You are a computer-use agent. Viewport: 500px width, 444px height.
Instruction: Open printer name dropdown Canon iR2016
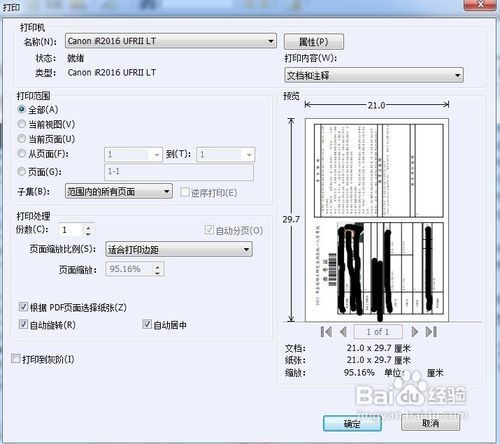click(171, 41)
